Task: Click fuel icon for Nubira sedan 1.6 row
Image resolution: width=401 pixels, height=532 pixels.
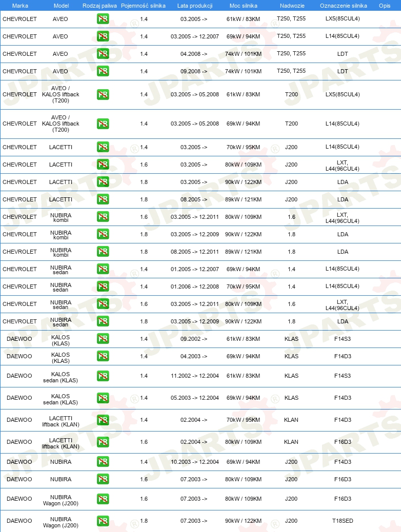Action: coord(103,304)
